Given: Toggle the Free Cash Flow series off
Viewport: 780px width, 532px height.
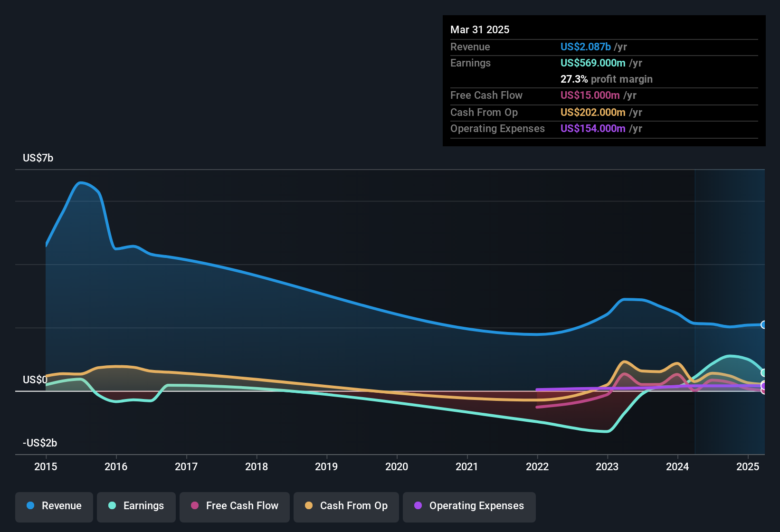Looking at the screenshot, I should click(234, 506).
